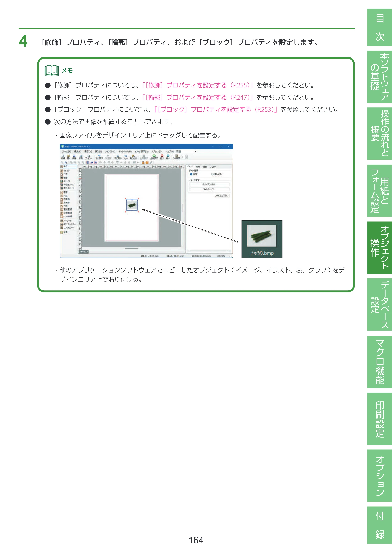Click the 切り取り cut toolbar icon
This screenshot has width=392, height=555.
[x=118, y=157]
